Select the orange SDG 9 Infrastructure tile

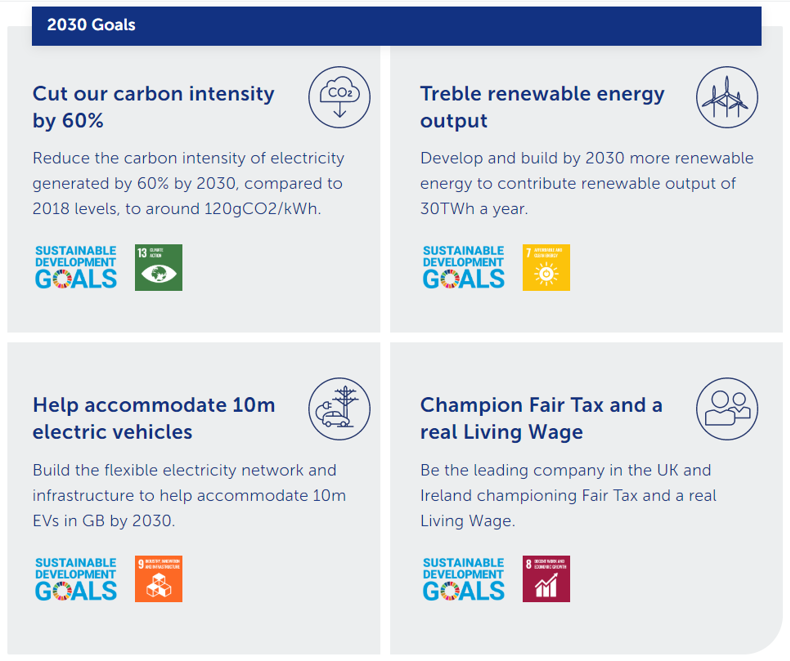(158, 579)
